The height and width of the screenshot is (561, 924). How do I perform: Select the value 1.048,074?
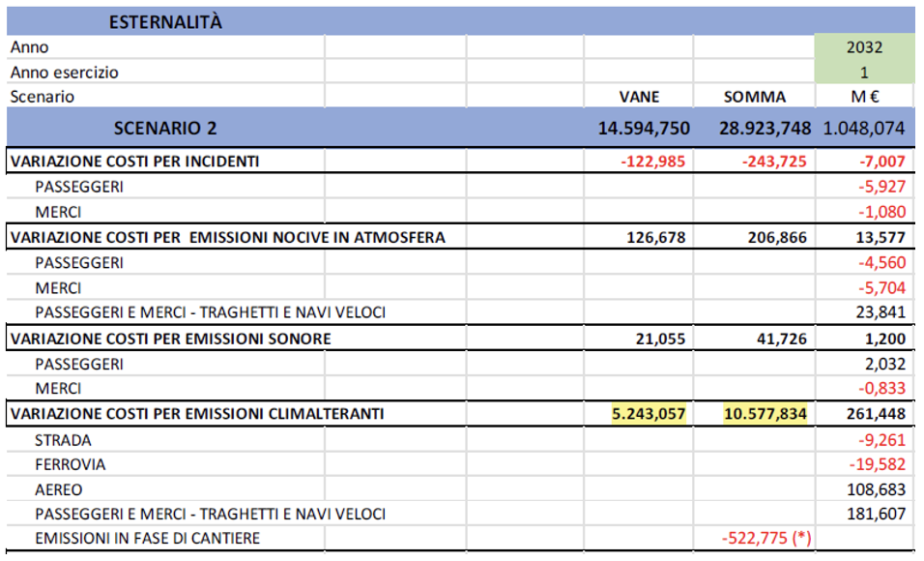coord(863,128)
